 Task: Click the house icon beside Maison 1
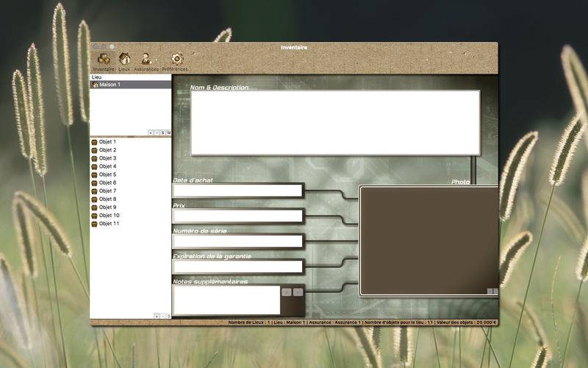[96, 85]
